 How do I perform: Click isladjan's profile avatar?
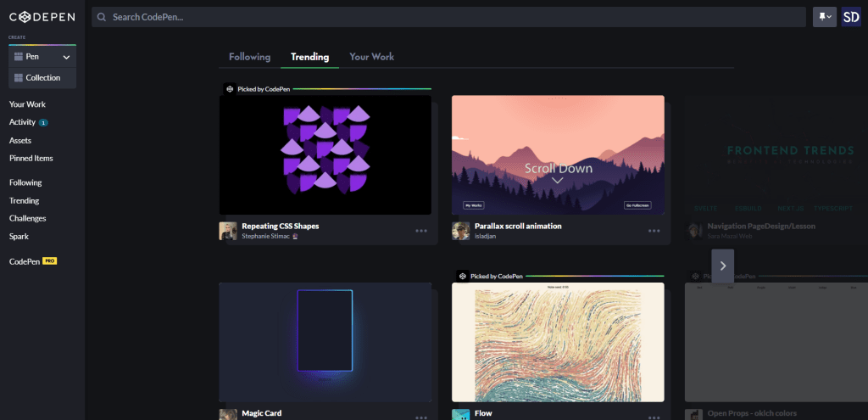460,231
